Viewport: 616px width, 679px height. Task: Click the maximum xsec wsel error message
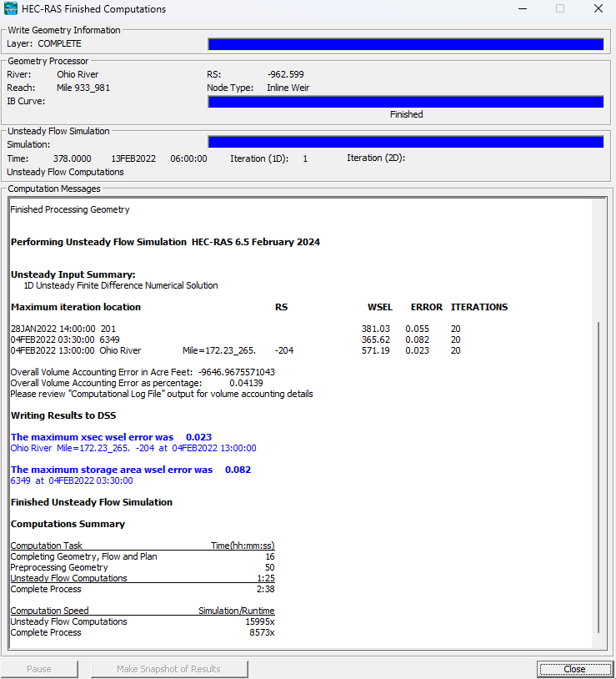point(111,437)
